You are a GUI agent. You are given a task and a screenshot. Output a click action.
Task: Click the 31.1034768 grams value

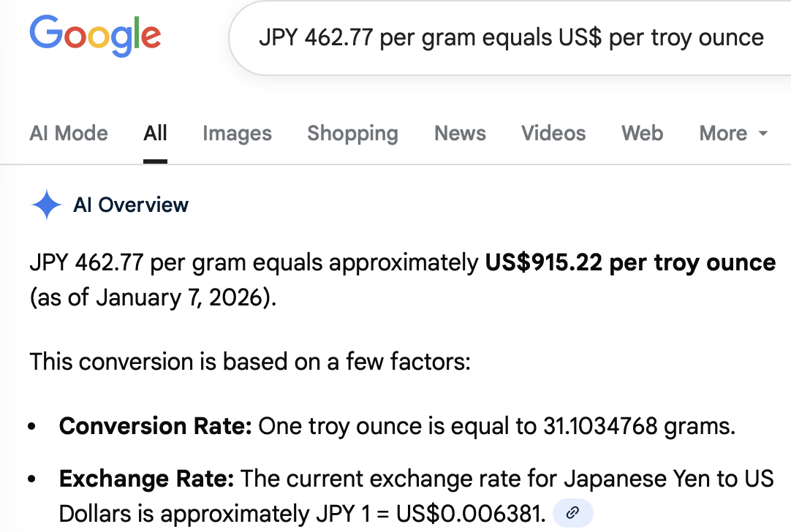639,426
